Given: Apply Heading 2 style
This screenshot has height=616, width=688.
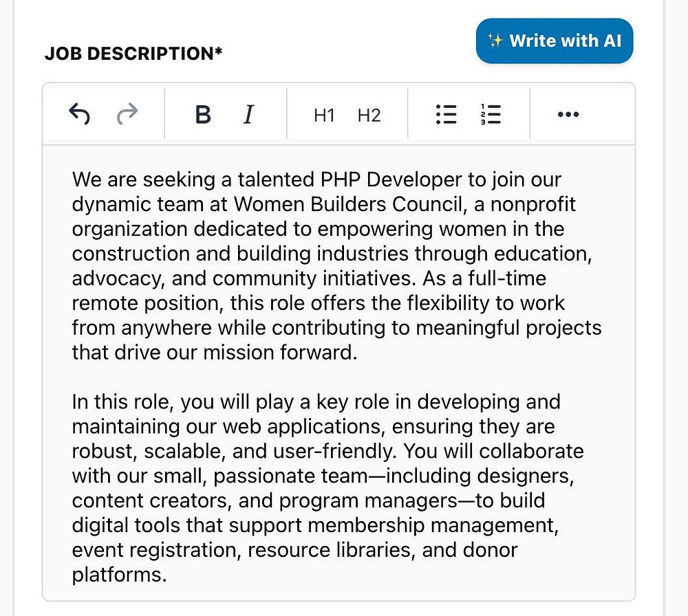Looking at the screenshot, I should click(369, 115).
